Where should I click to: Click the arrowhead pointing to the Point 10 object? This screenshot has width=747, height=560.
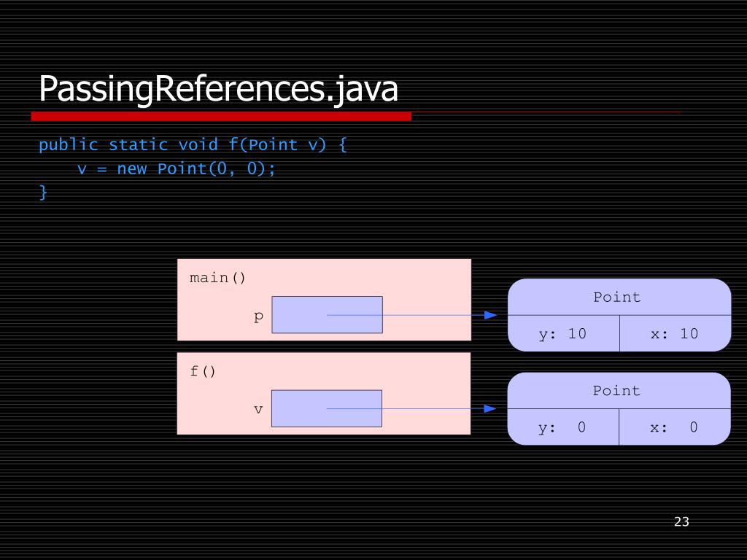click(x=490, y=315)
